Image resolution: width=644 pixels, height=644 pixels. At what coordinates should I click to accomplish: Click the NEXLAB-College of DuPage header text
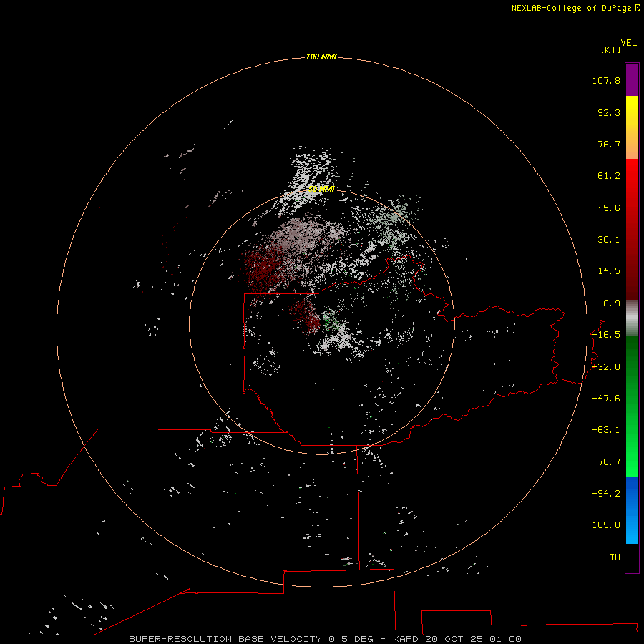pos(575,8)
